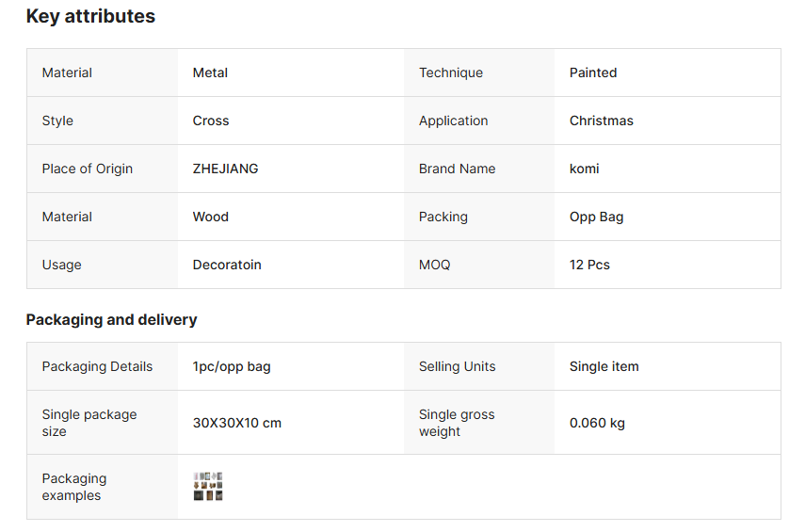789x532 pixels.
Task: Click the "0.060 kg" gross weight value
Action: pyautogui.click(x=597, y=423)
